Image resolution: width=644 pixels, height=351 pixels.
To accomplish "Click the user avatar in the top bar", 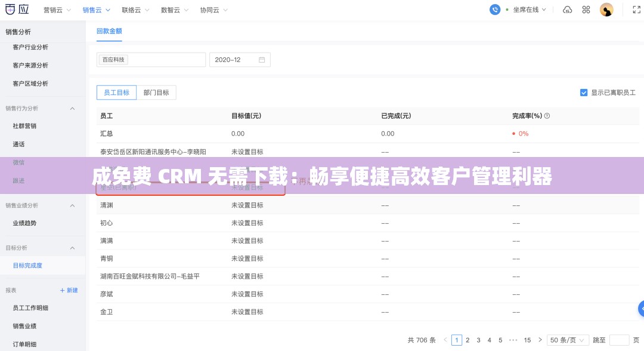I will (606, 10).
